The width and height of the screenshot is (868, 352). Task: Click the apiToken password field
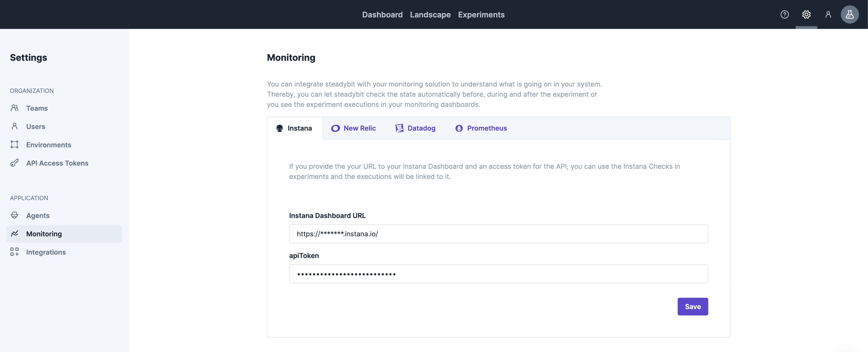498,274
